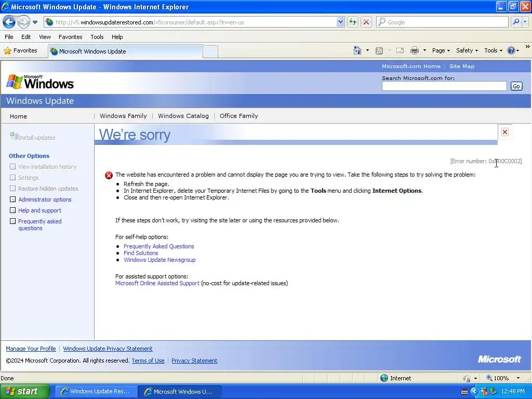Open the Site Map link
The image size is (532, 399).
point(461,66)
